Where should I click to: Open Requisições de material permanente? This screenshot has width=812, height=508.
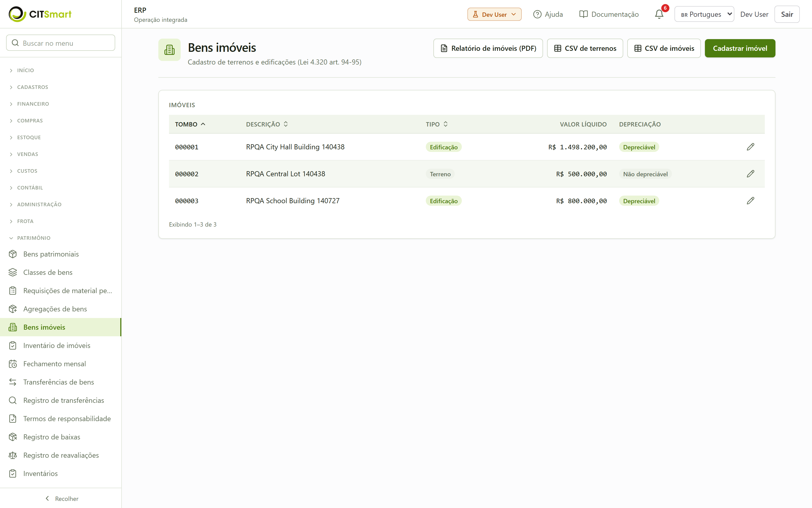click(61, 291)
